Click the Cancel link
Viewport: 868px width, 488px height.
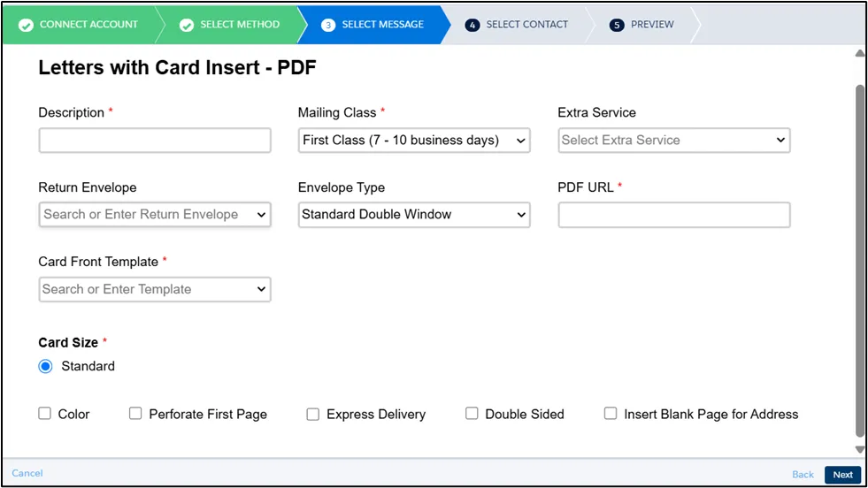pyautogui.click(x=27, y=473)
